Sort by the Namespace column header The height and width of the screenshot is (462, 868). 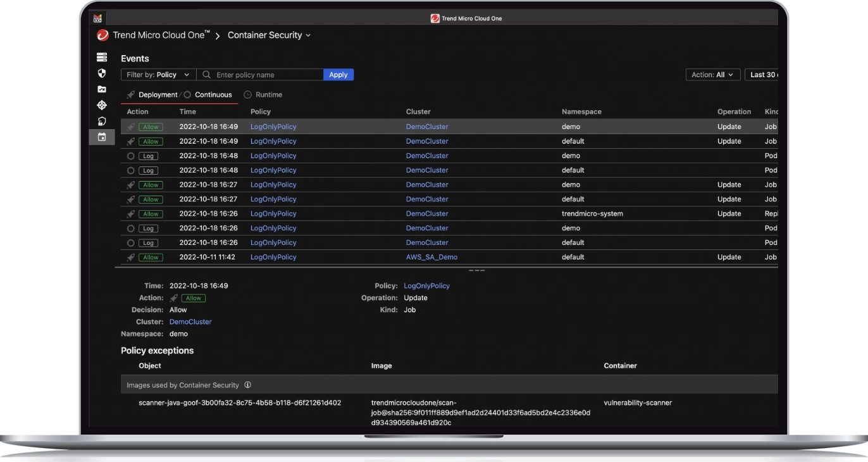[581, 112]
